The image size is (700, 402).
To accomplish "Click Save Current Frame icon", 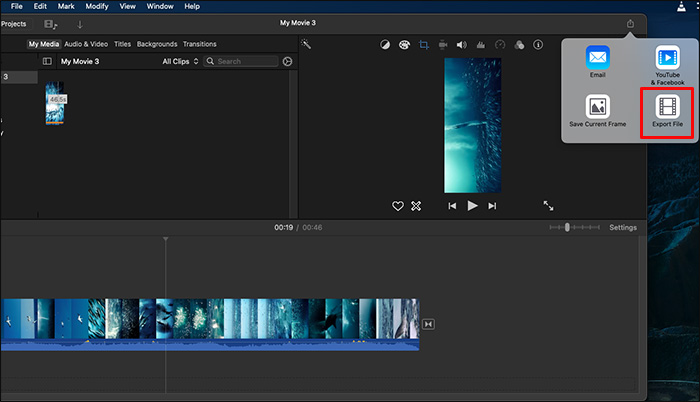I will pyautogui.click(x=598, y=106).
